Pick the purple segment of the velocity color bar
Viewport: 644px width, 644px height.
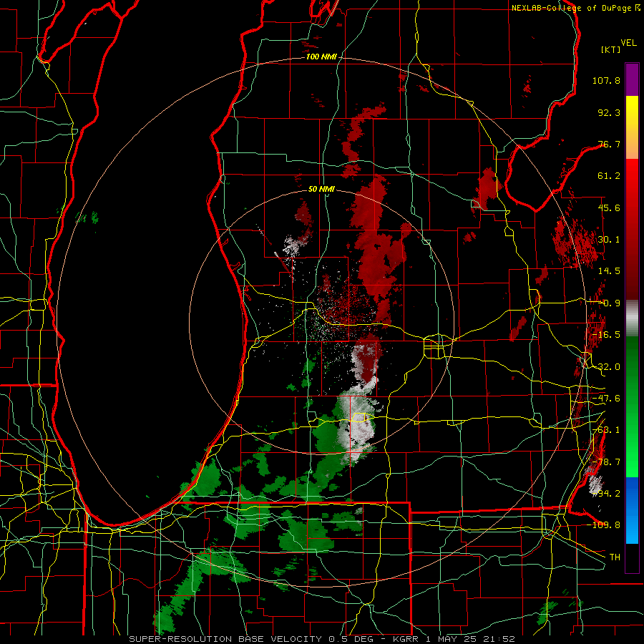[632, 79]
